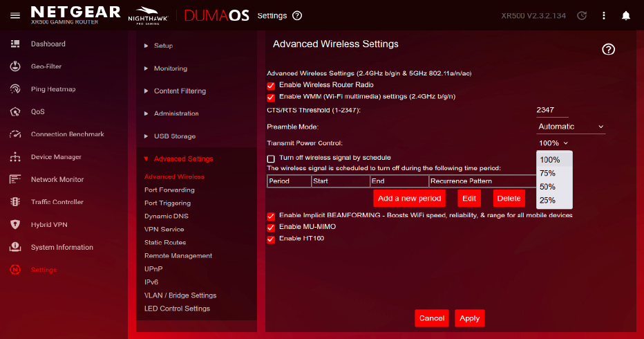
Task: Click Add a new period button
Action: coord(409,199)
